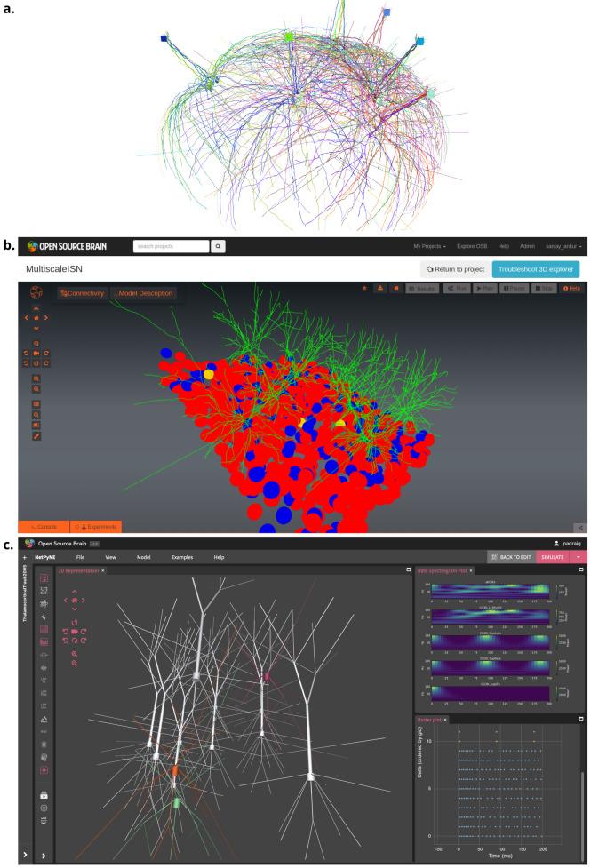Image resolution: width=591 pixels, height=868 pixels.
Task: Expand the arrow beside the SIMULATE button
Action: (x=578, y=557)
